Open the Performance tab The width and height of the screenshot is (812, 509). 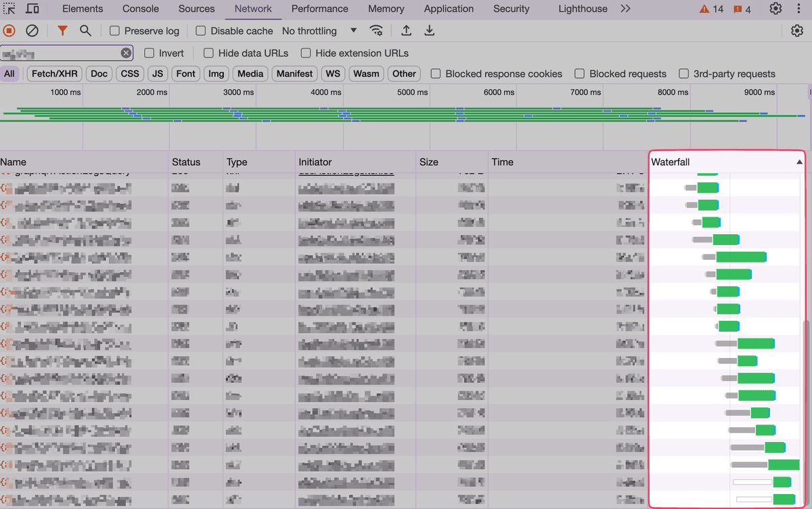coord(319,9)
